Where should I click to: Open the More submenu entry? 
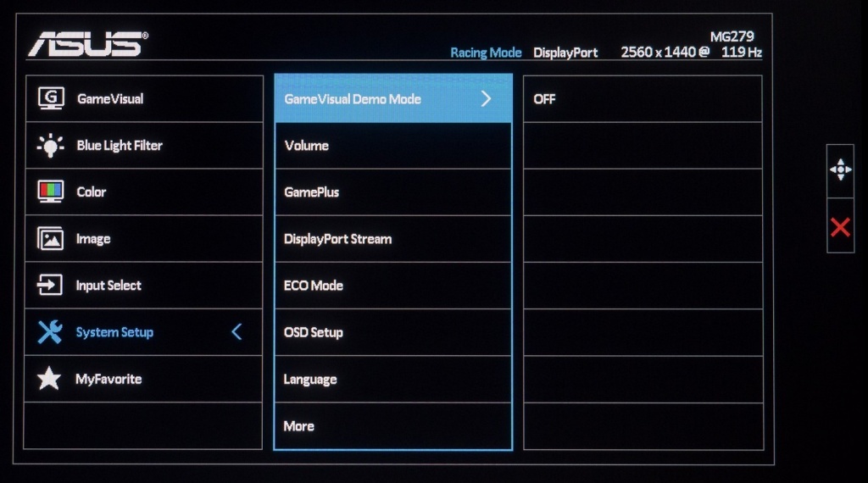coord(393,426)
